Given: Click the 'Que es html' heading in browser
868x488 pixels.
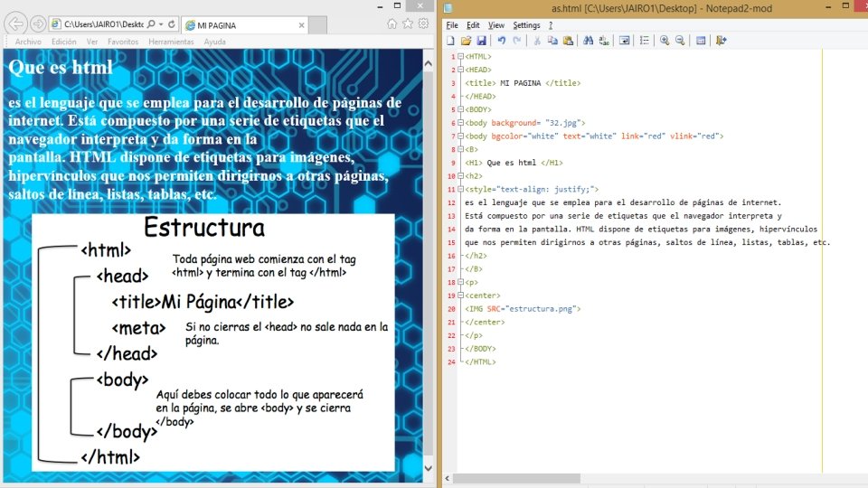Looking at the screenshot, I should pyautogui.click(x=61, y=68).
